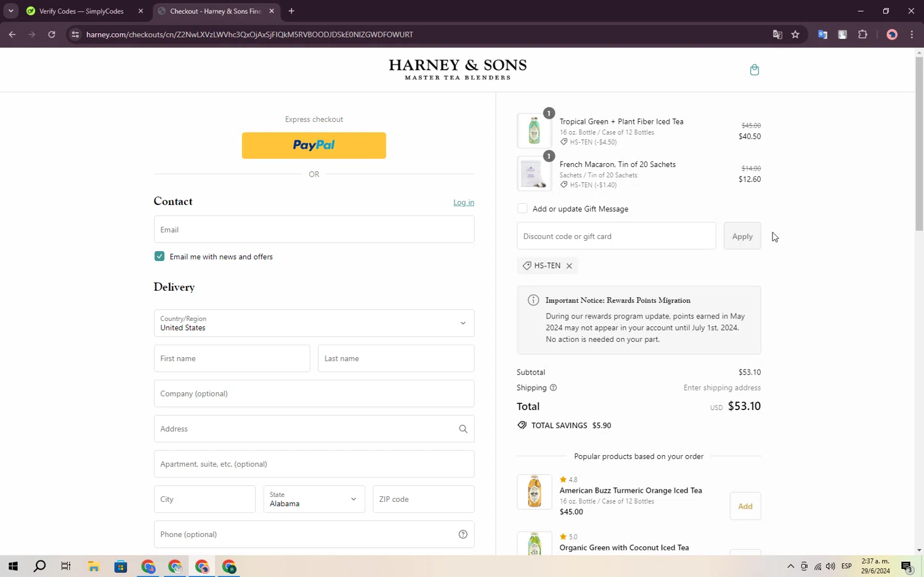Click the browser back arrow
The height and width of the screenshot is (577, 924).
[x=12, y=34]
